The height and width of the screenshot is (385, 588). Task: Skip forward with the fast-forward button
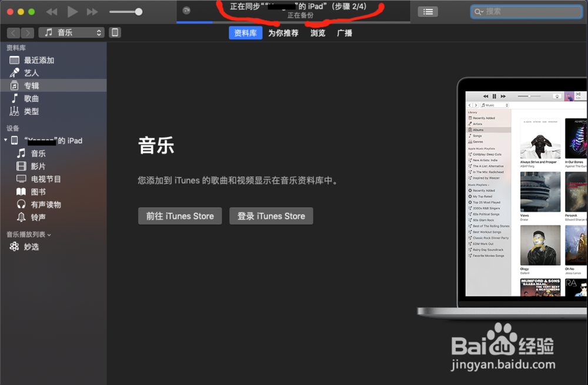(x=92, y=12)
